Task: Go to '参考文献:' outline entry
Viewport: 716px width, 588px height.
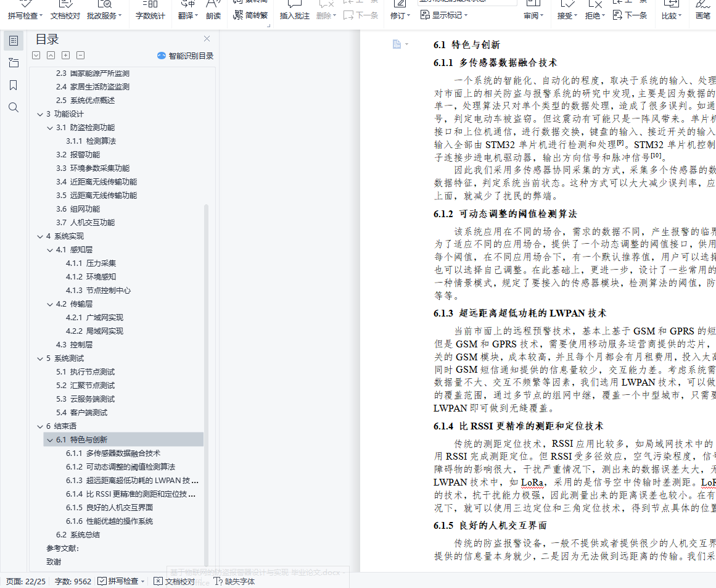Action: (x=62, y=549)
